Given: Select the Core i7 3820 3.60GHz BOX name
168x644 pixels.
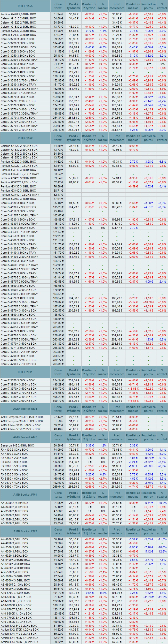Looking at the screenshot, I should point(18,380).
